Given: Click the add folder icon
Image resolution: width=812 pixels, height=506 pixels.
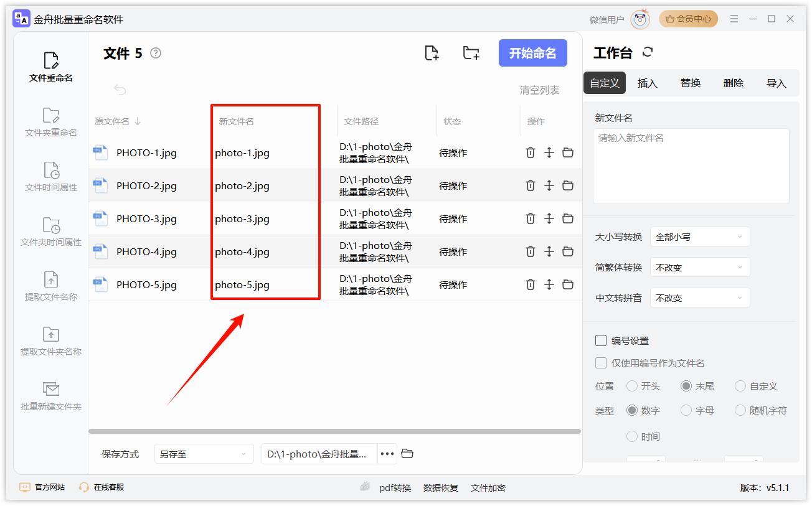Looking at the screenshot, I should pos(471,53).
